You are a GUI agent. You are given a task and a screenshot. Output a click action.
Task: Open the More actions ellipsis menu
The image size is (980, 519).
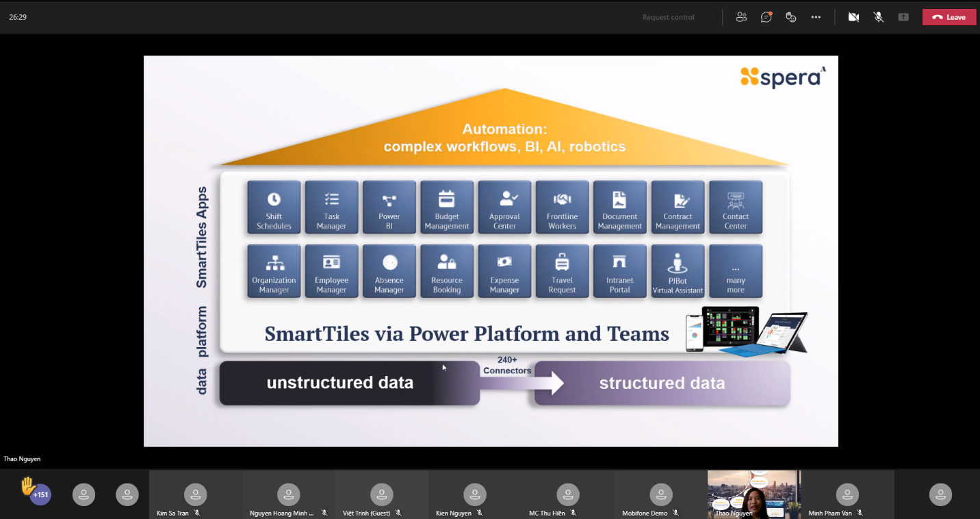[x=816, y=17]
